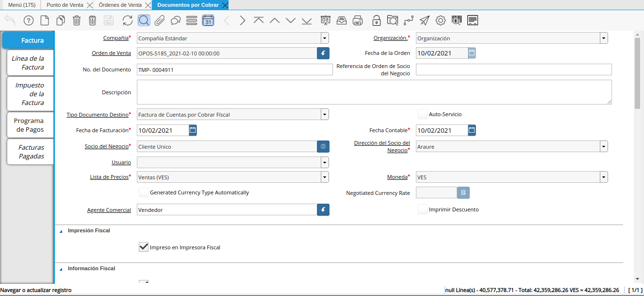This screenshot has height=296, width=644.
Task: Click the Orden de Venta zoom button
Action: pyautogui.click(x=323, y=53)
